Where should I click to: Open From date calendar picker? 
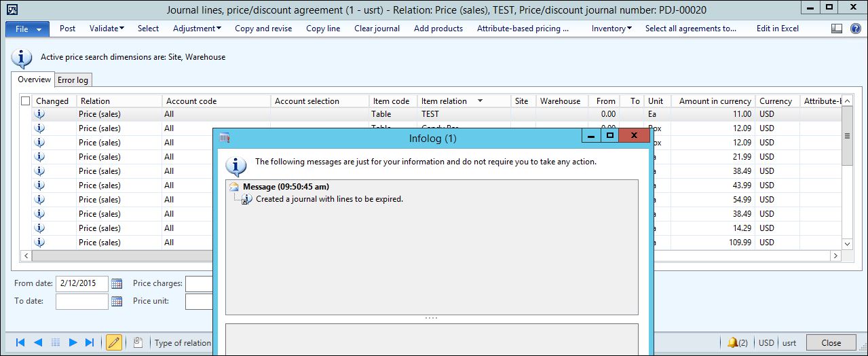[117, 283]
